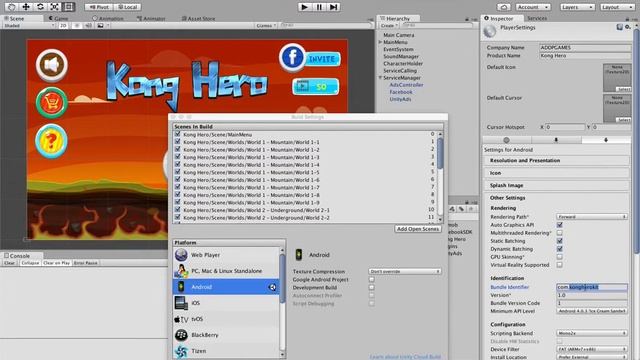Image resolution: width=640 pixels, height=360 pixels.
Task: Open Inspector gear settings icon
Action: [628, 27]
